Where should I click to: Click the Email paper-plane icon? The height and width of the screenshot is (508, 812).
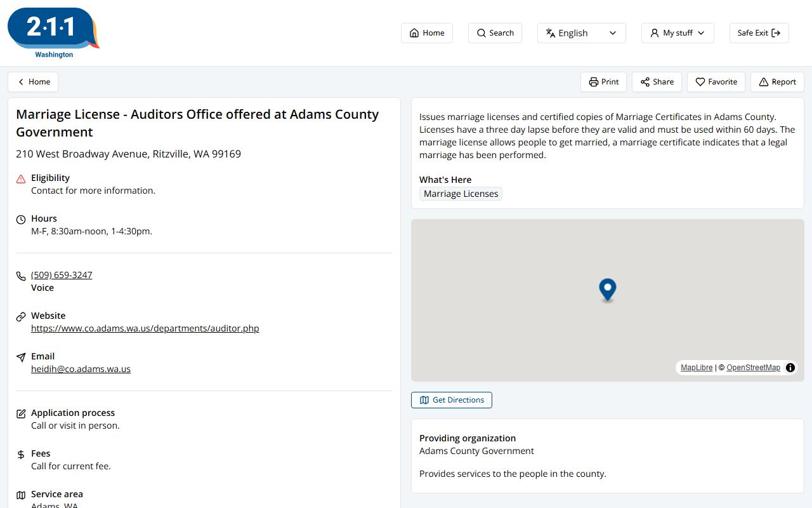21,358
